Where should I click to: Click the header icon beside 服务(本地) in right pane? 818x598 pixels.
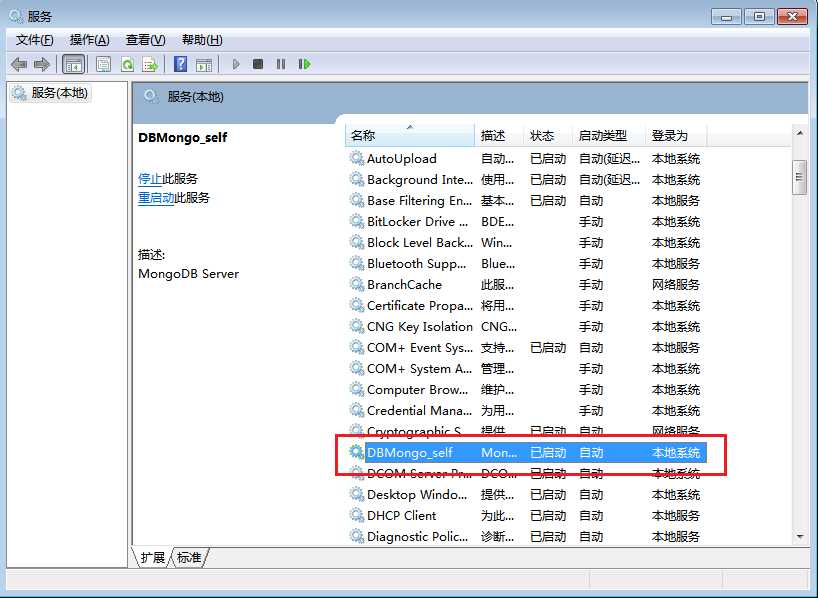[x=151, y=97]
